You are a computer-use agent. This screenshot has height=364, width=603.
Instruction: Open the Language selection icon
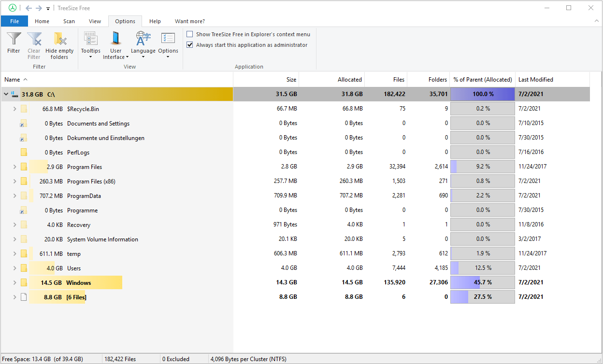pyautogui.click(x=143, y=39)
